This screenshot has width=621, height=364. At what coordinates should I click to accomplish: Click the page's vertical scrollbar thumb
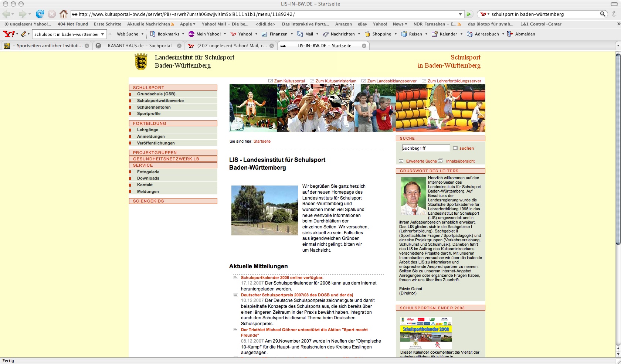coord(618,148)
